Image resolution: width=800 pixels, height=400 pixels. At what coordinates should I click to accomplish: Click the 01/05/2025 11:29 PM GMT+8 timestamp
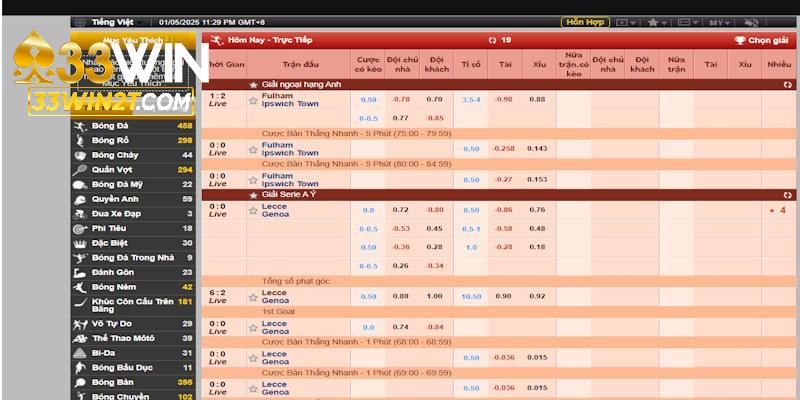coord(212,22)
